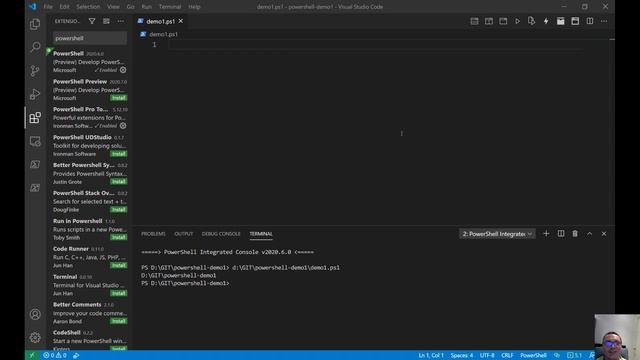This screenshot has width=640, height=360.
Task: Install the Run in Powershell extension
Action: click(x=119, y=238)
